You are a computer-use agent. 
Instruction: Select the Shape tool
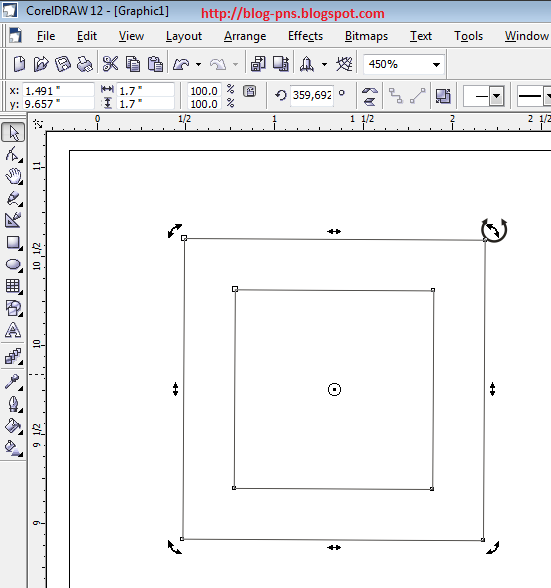pos(13,154)
